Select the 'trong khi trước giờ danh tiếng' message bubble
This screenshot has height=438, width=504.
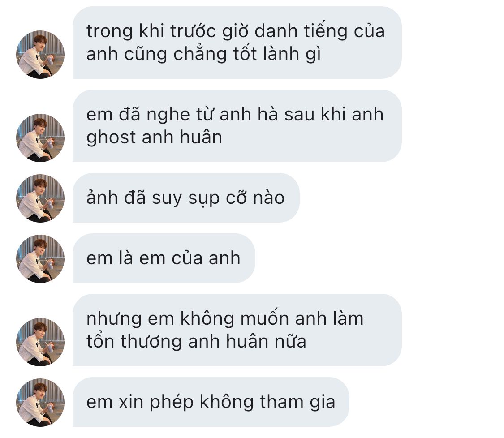point(237,43)
